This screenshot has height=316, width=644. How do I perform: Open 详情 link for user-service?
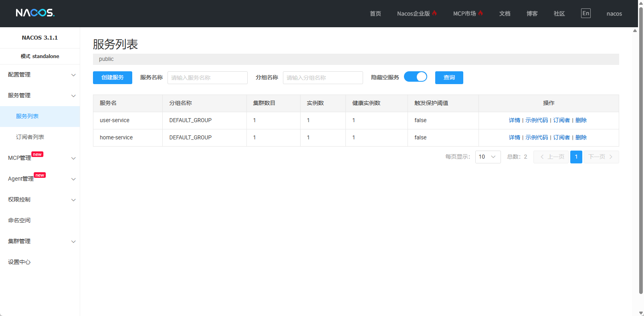[x=514, y=120]
